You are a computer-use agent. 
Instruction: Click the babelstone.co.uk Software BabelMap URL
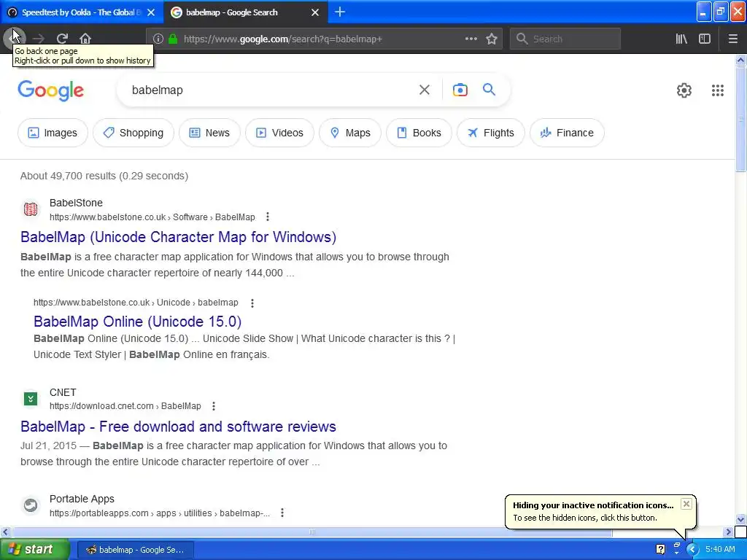coord(152,217)
